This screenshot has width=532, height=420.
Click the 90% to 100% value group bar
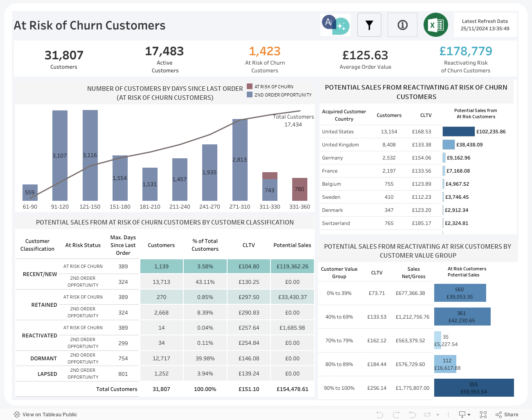(474, 388)
